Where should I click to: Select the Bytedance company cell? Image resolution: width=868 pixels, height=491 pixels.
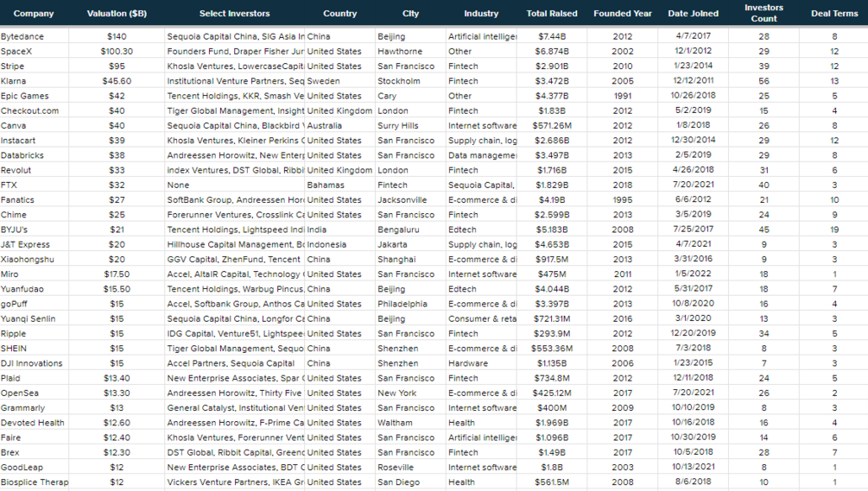[35, 36]
